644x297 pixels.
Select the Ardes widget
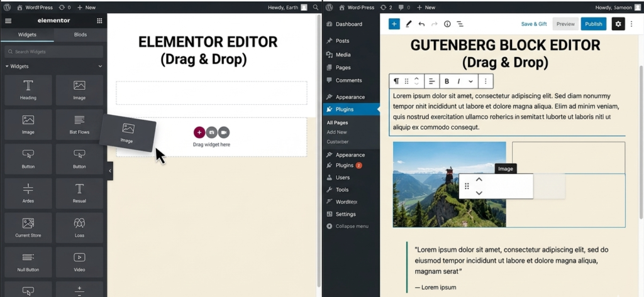pyautogui.click(x=28, y=193)
